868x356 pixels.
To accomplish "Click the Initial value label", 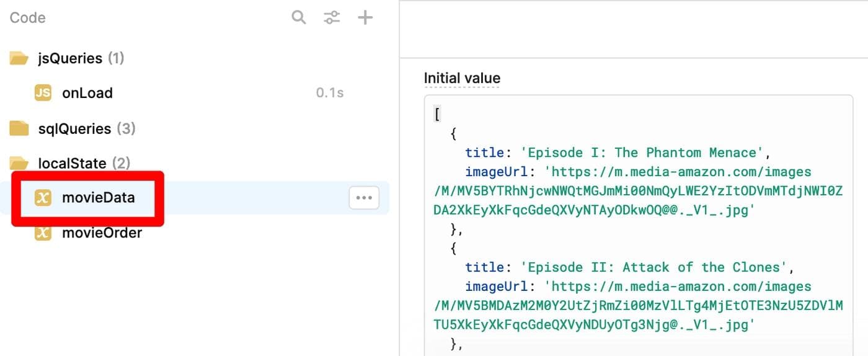I will (x=462, y=78).
